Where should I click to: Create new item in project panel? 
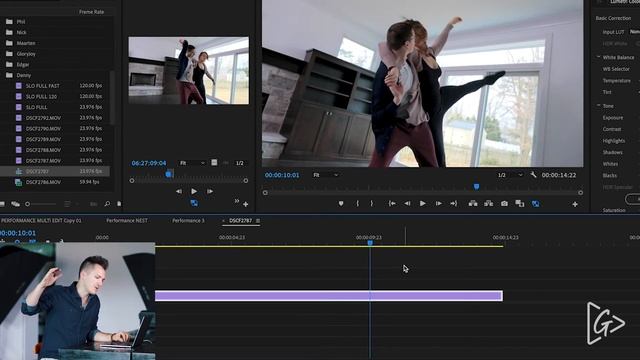coord(119,204)
